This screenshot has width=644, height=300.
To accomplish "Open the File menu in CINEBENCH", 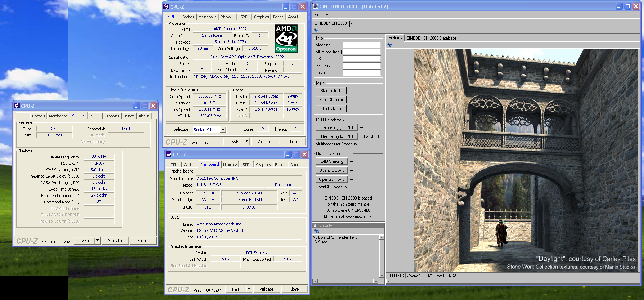I will [x=318, y=15].
